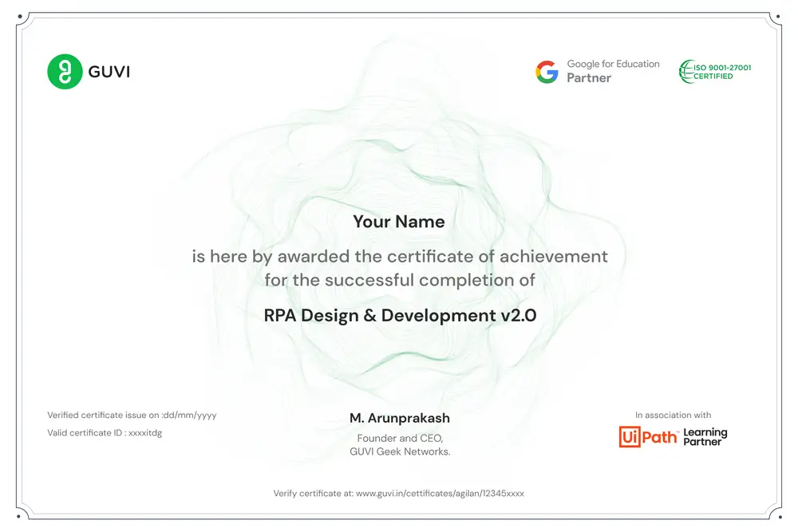The image size is (798, 532).
Task: Open the www.guvi.in verify certificate link
Action: click(440, 493)
